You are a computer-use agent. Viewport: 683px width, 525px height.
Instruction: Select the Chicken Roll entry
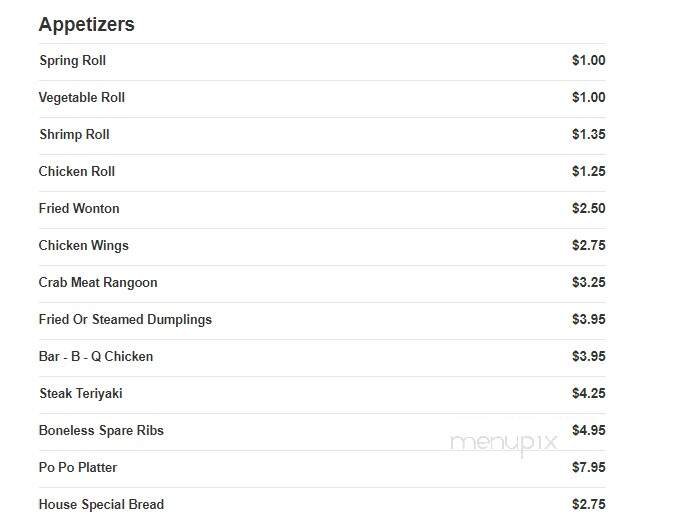coord(77,172)
